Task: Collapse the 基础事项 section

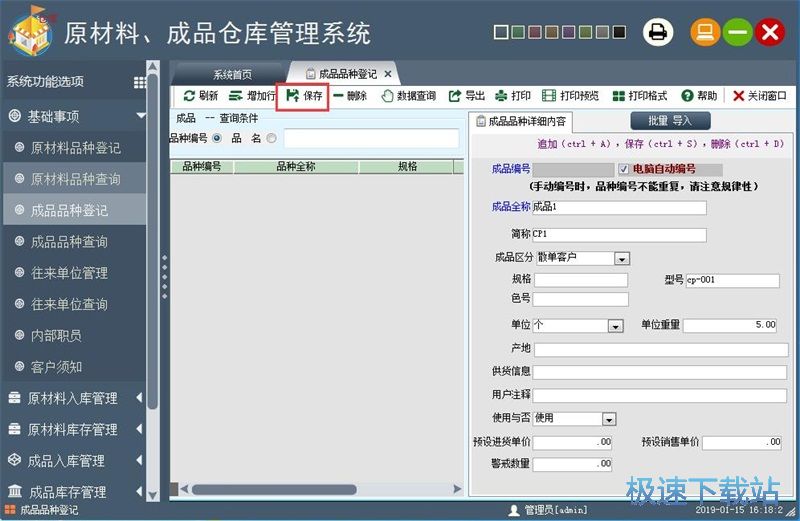Action: tap(141, 116)
